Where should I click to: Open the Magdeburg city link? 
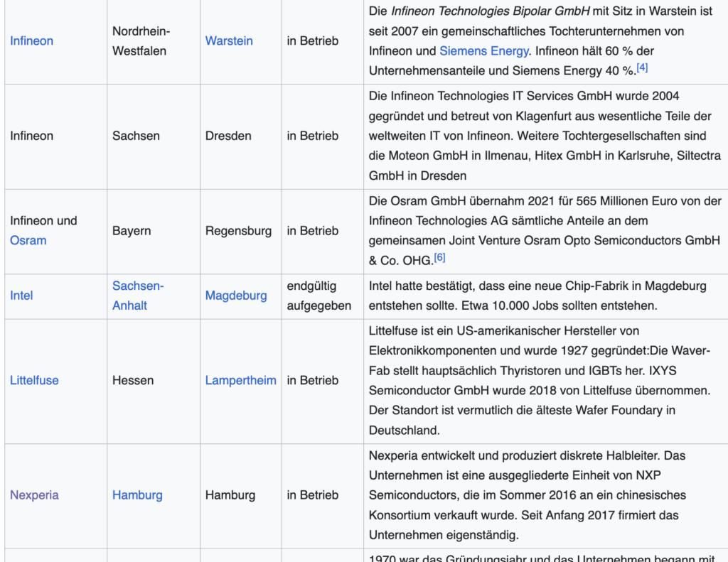[x=236, y=295]
